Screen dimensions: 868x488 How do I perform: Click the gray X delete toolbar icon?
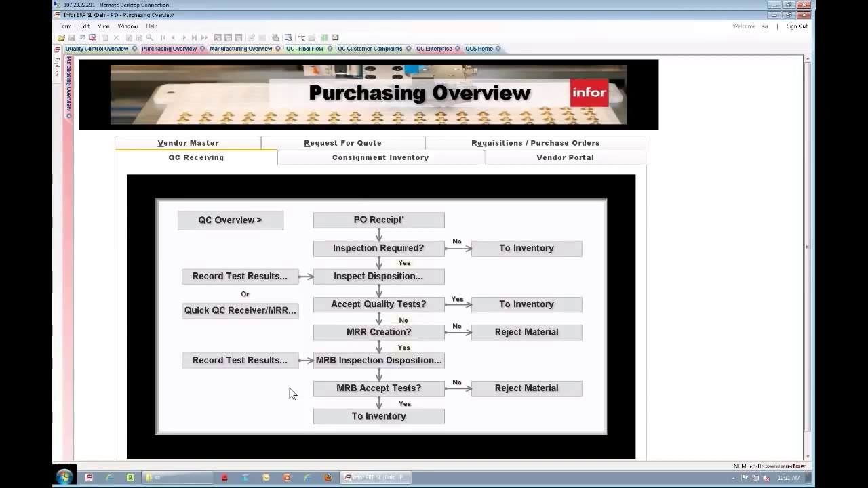(116, 37)
